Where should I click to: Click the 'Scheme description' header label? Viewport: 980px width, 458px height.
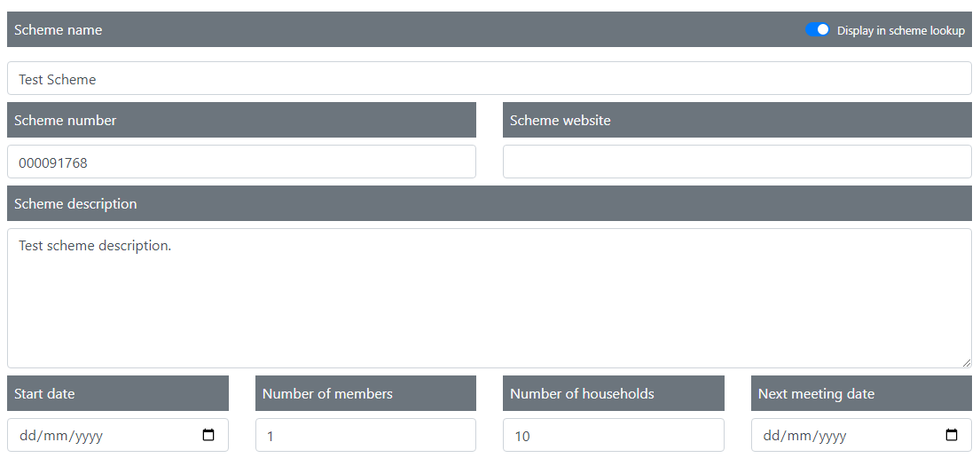75,204
